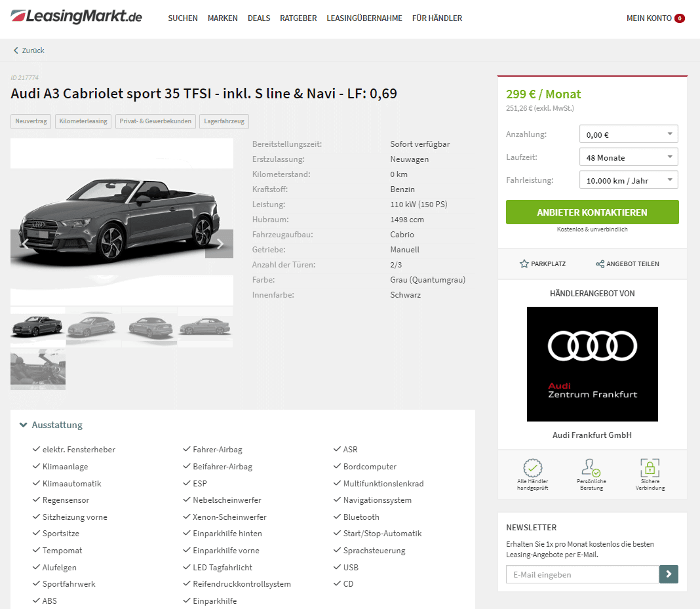Click ANBIETER KONTAKTIEREN button

pyautogui.click(x=592, y=212)
